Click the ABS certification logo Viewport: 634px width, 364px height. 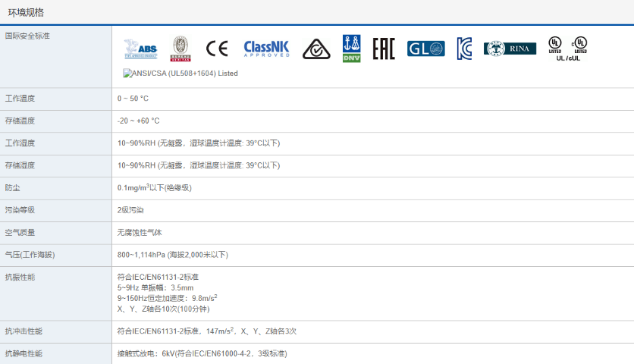(x=141, y=49)
